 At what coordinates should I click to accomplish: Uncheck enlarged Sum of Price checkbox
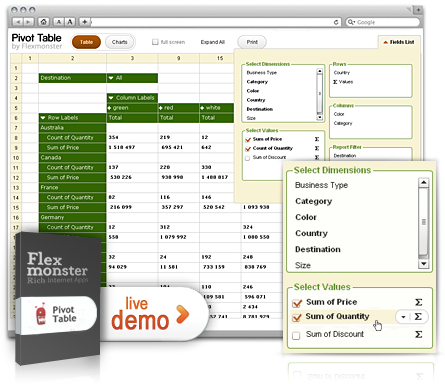(296, 303)
